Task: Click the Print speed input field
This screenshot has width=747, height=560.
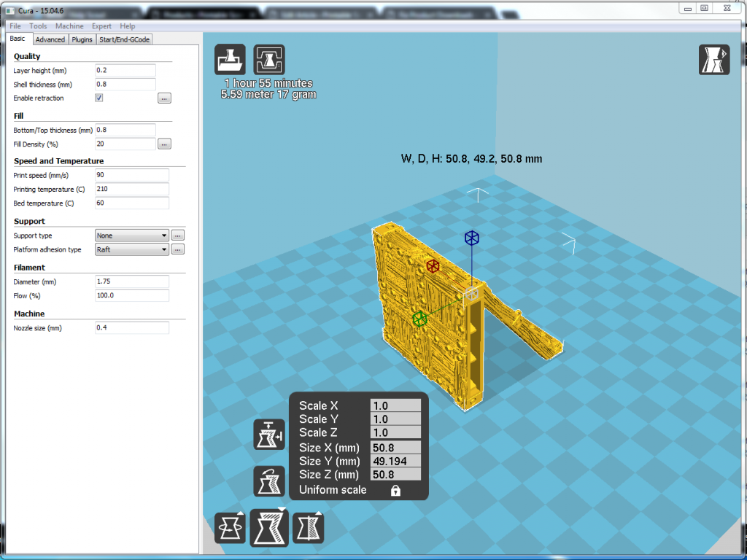Action: 132,175
